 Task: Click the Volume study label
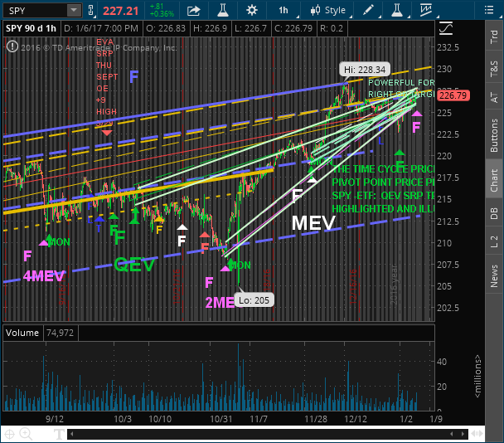pyautogui.click(x=22, y=333)
